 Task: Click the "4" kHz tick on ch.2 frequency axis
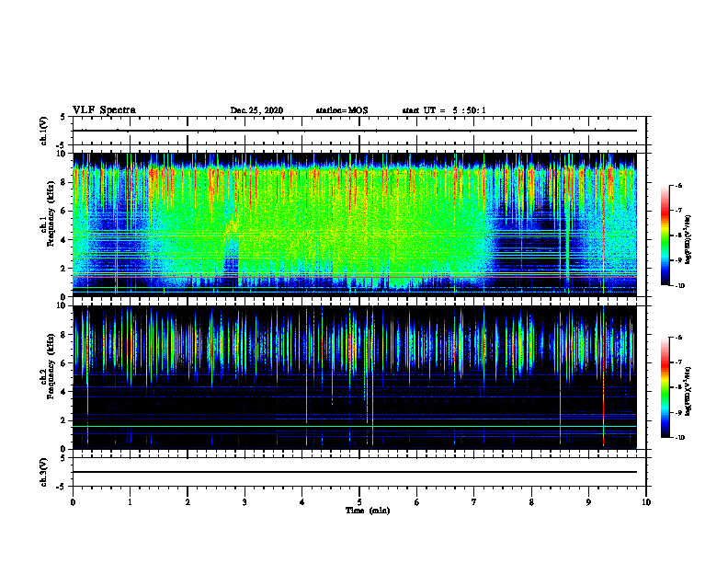[64, 392]
